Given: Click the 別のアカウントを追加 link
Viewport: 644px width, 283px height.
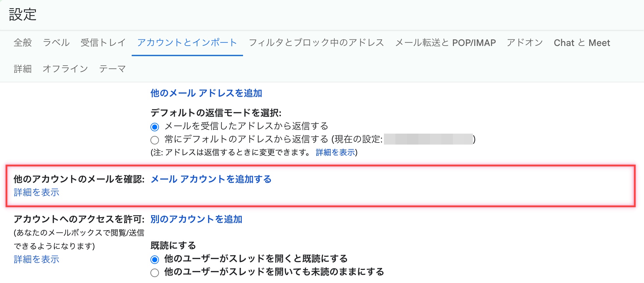Looking at the screenshot, I should click(196, 219).
